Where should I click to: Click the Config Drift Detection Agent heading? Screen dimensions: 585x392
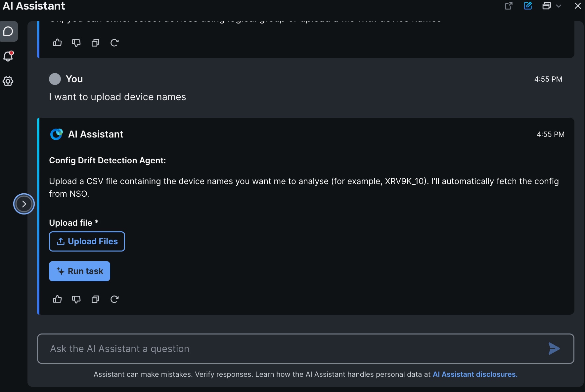click(108, 160)
